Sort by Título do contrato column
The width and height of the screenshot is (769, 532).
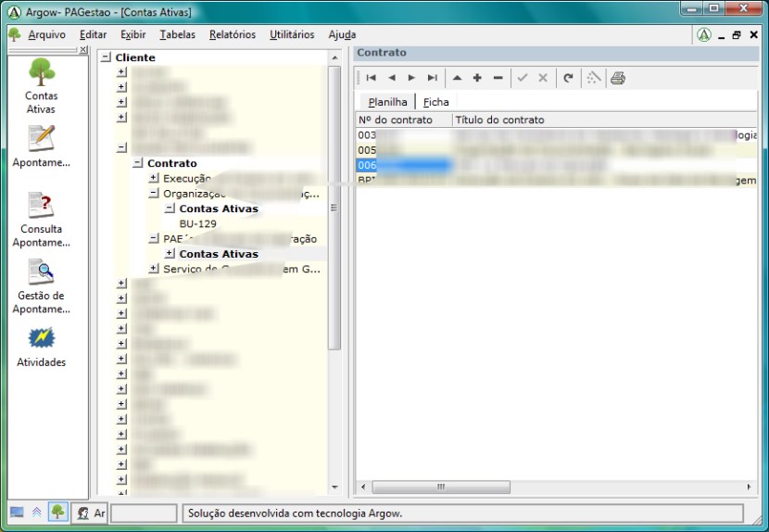pyautogui.click(x=605, y=120)
